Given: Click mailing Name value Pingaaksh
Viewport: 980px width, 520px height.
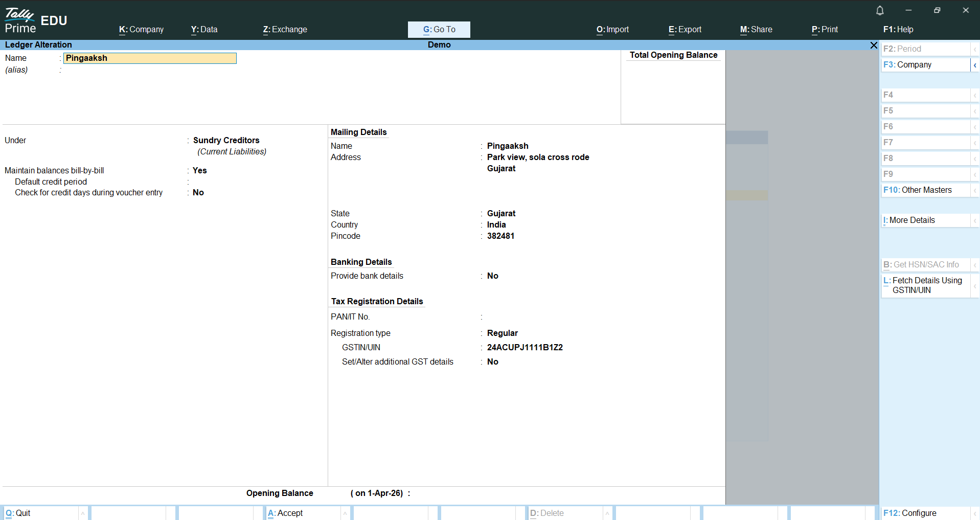Looking at the screenshot, I should (x=508, y=146).
